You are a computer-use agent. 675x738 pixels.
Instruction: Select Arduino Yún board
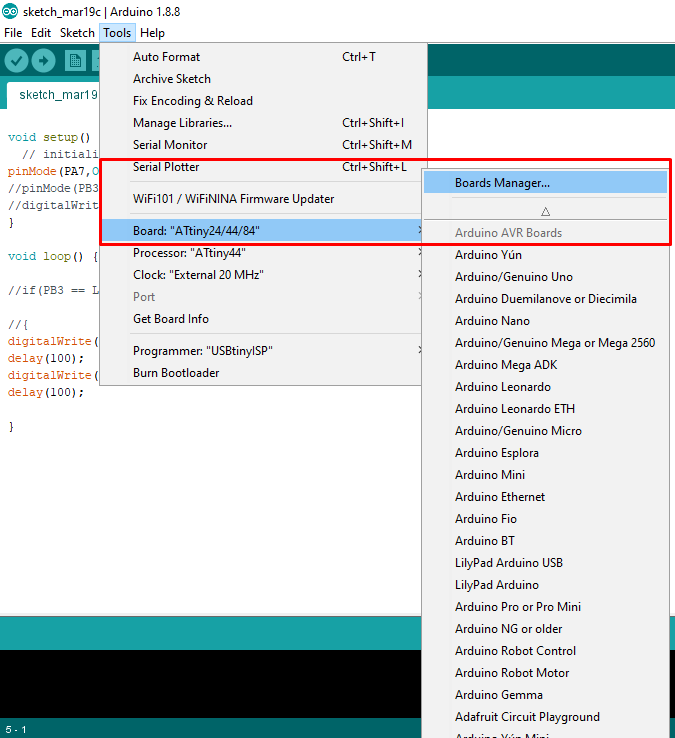(546, 255)
